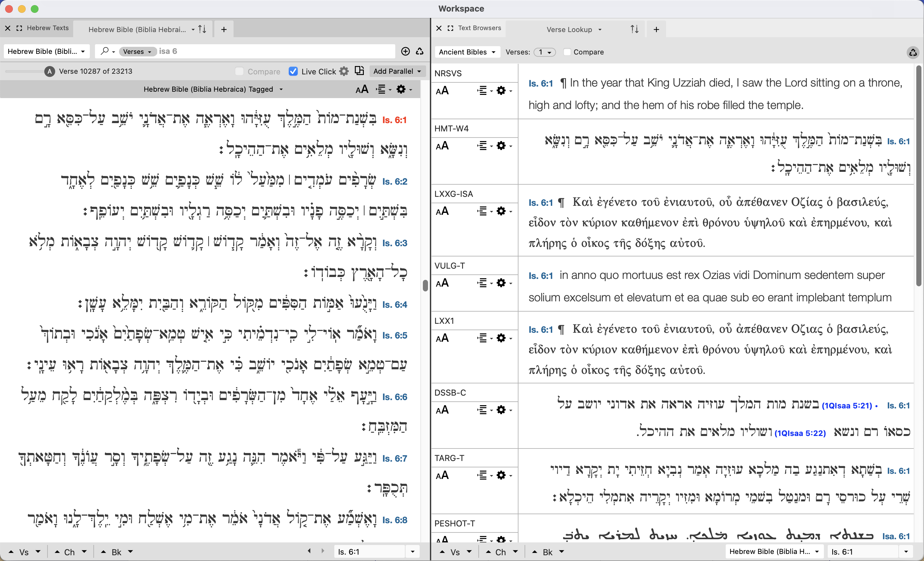924x561 pixels.
Task: Click the recycle icon in the Hebrew search bar
Action: tap(420, 51)
